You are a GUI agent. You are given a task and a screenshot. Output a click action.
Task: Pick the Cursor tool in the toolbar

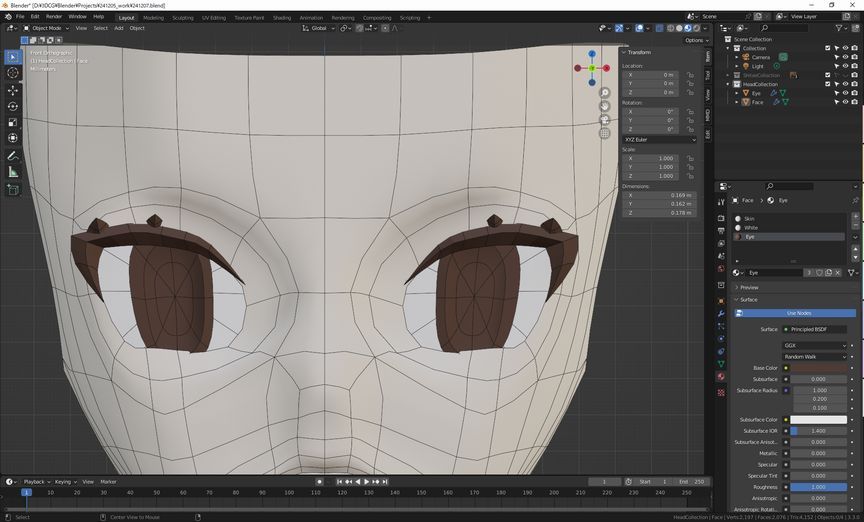coord(13,73)
